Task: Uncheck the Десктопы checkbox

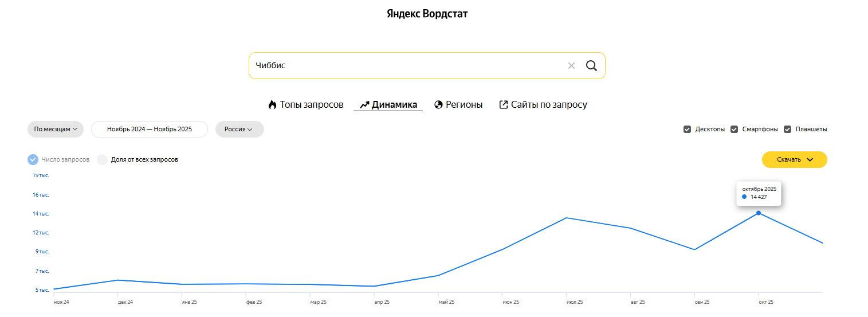Action: tap(687, 130)
